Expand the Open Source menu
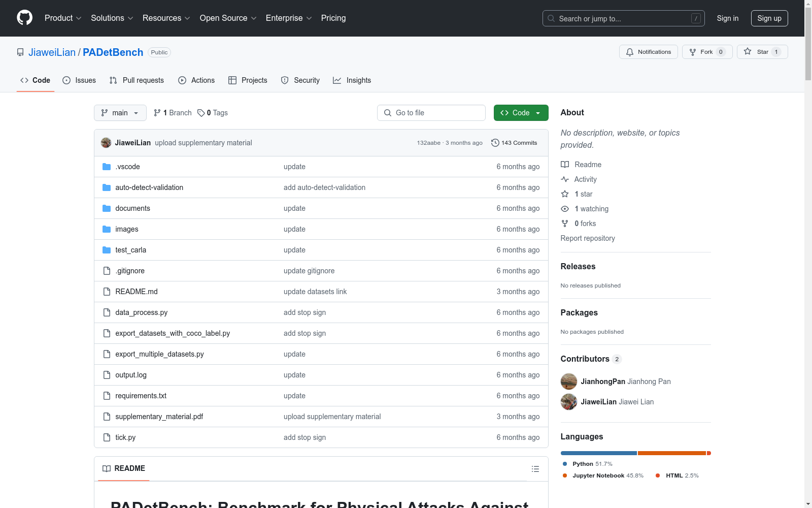The height and width of the screenshot is (508, 812). (228, 18)
